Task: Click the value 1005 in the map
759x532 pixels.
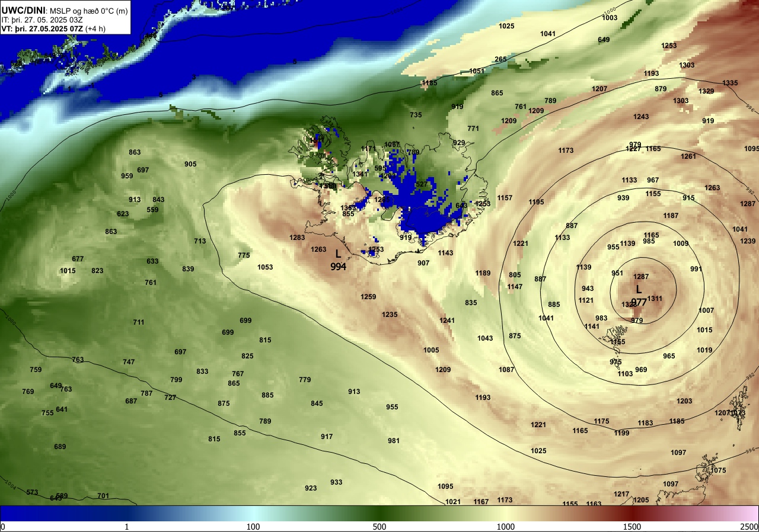Action: tap(431, 350)
